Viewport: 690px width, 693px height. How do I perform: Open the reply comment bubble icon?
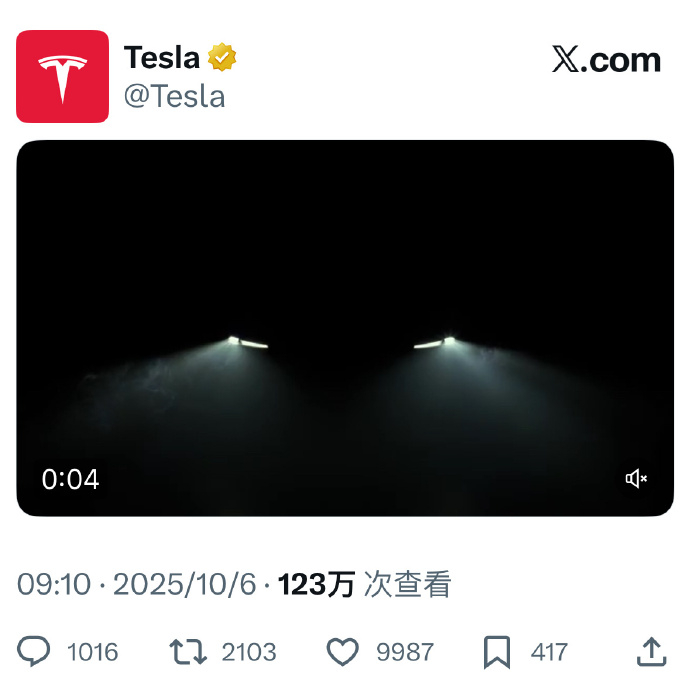click(x=34, y=651)
